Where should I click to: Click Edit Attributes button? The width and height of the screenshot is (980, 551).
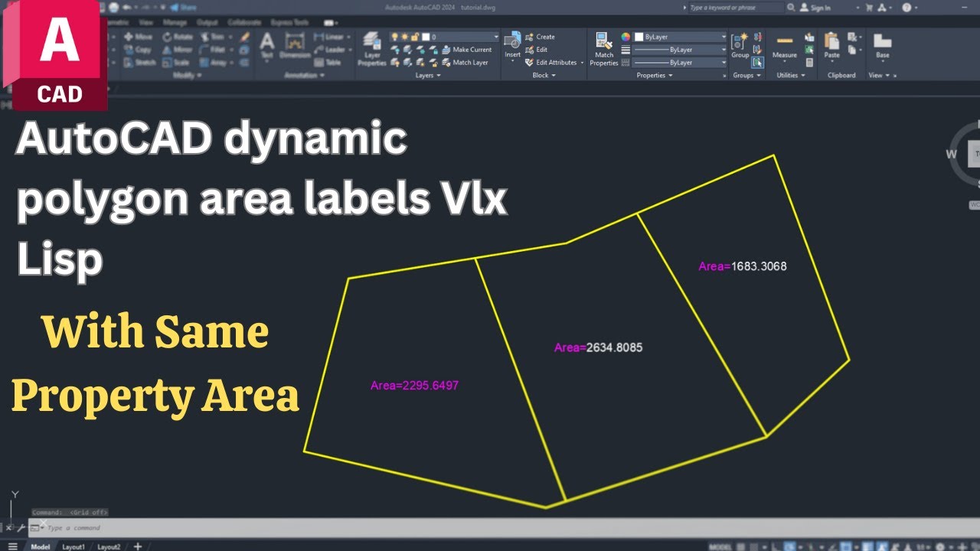click(x=551, y=63)
